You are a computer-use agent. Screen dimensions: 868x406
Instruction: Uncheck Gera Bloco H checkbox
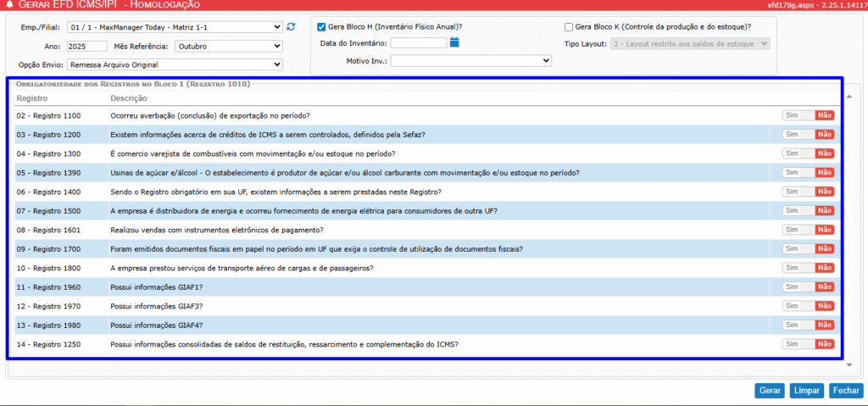point(321,27)
